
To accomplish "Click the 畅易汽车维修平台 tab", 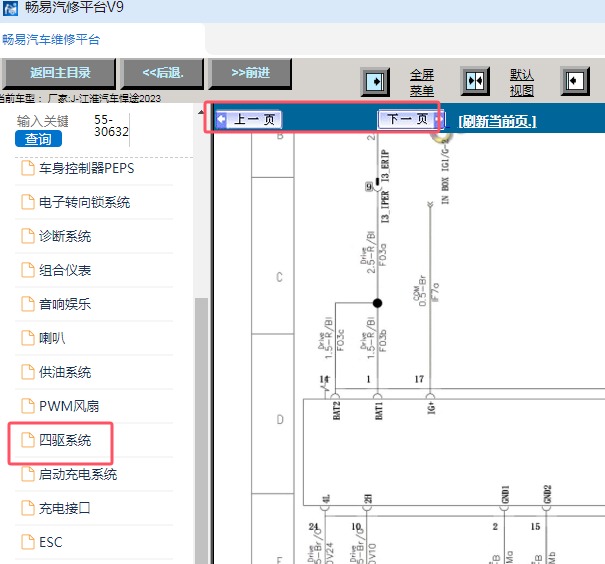I will [51, 39].
